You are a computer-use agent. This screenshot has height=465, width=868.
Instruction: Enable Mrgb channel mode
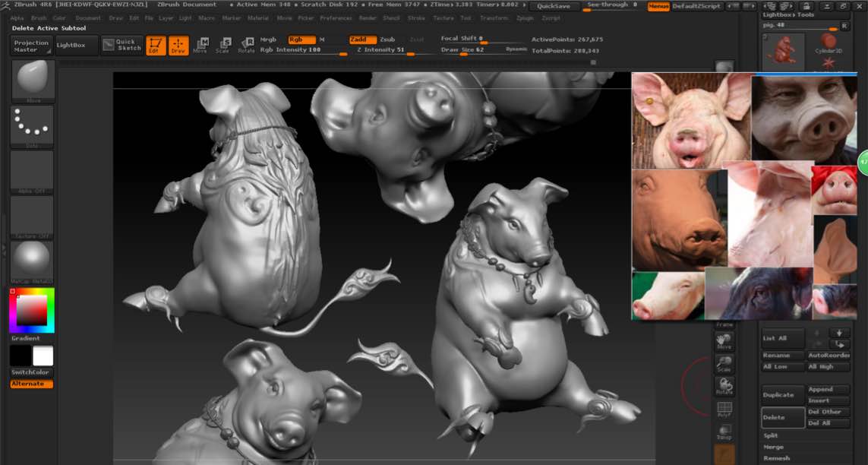click(x=269, y=40)
